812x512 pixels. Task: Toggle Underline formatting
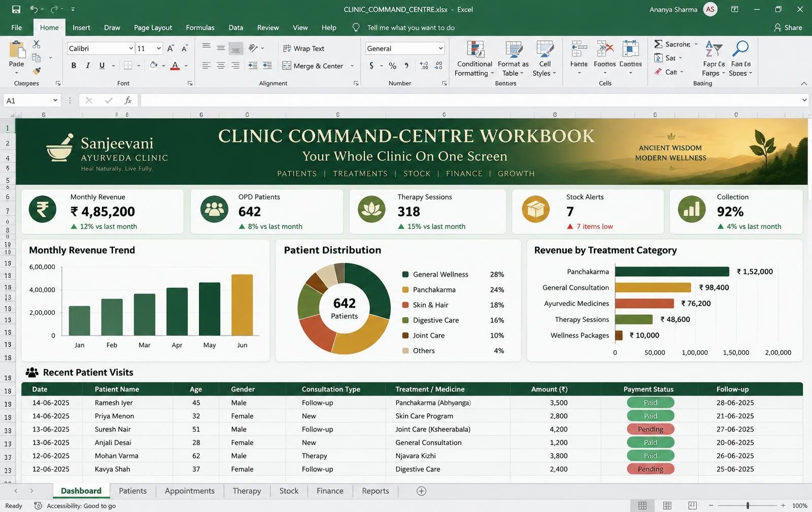102,66
